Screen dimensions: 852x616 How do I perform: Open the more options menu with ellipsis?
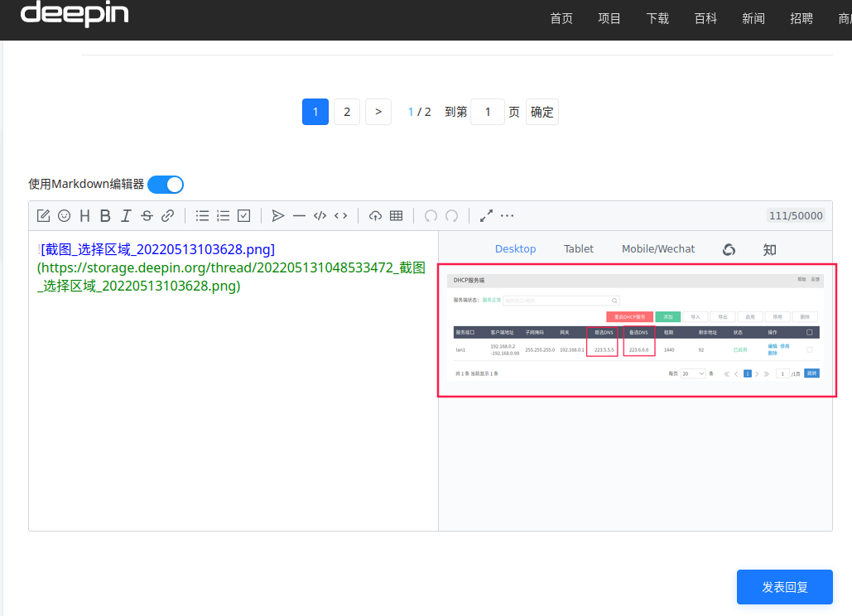507,215
